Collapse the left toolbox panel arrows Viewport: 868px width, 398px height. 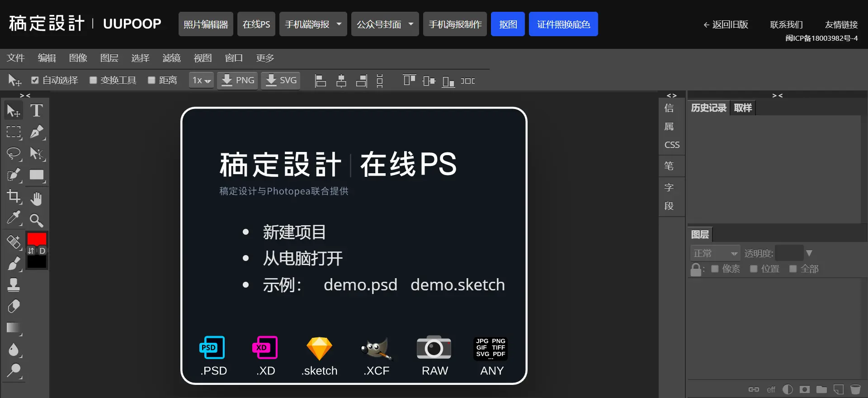25,95
